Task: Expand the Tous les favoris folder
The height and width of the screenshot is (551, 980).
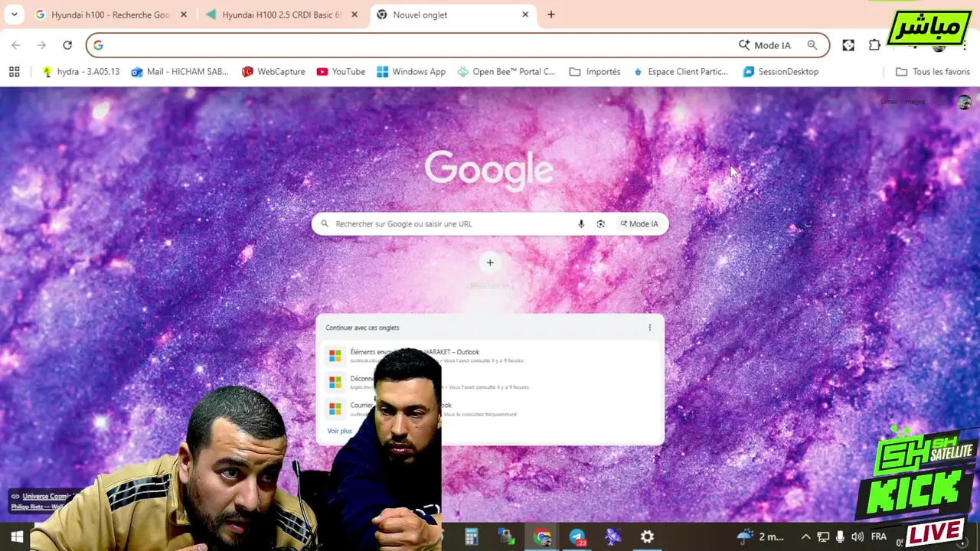Action: tap(933, 72)
